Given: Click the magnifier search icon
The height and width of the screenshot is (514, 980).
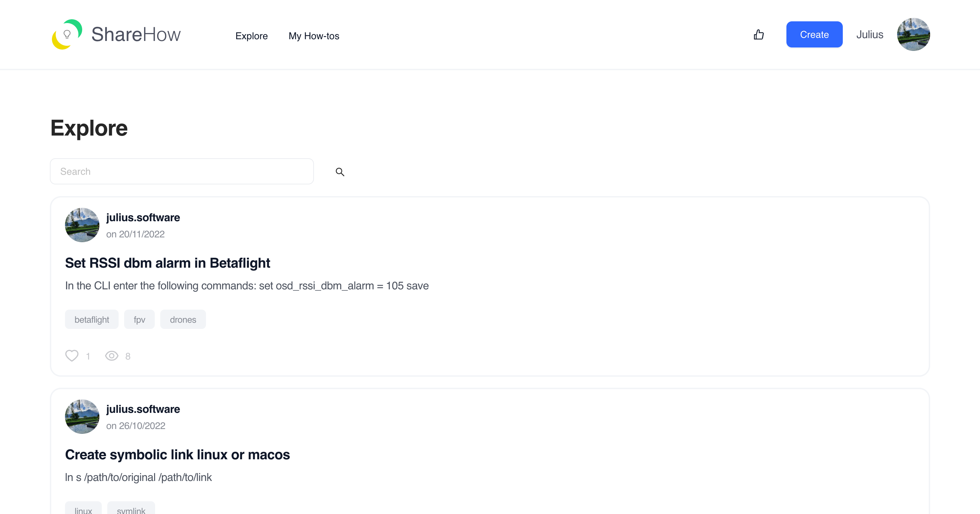Looking at the screenshot, I should coord(340,172).
